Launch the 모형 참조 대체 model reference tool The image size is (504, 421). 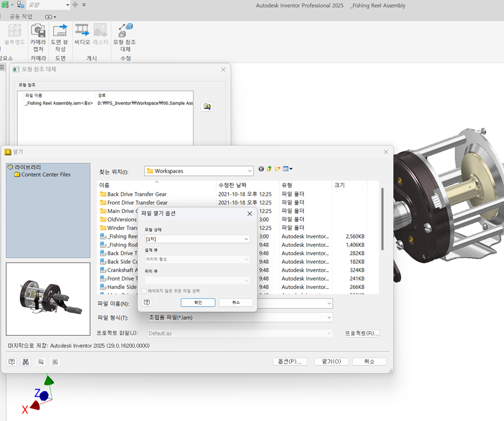[125, 38]
